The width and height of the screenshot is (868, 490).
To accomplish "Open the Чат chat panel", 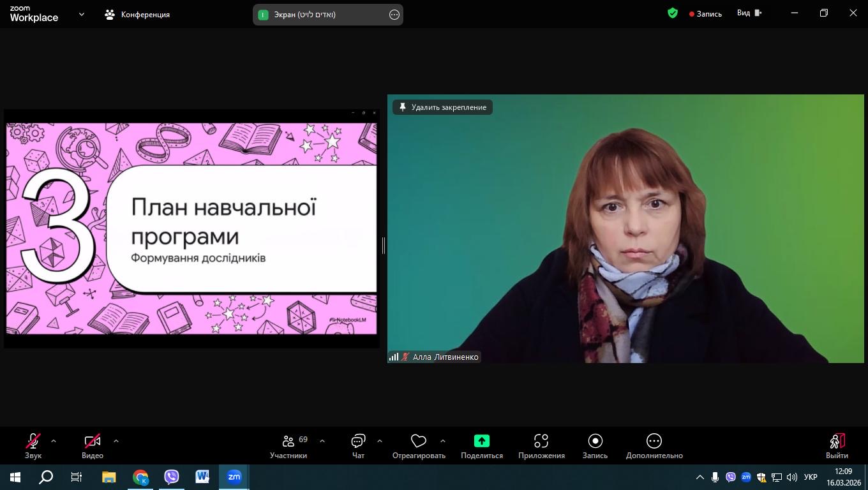I will click(x=358, y=442).
